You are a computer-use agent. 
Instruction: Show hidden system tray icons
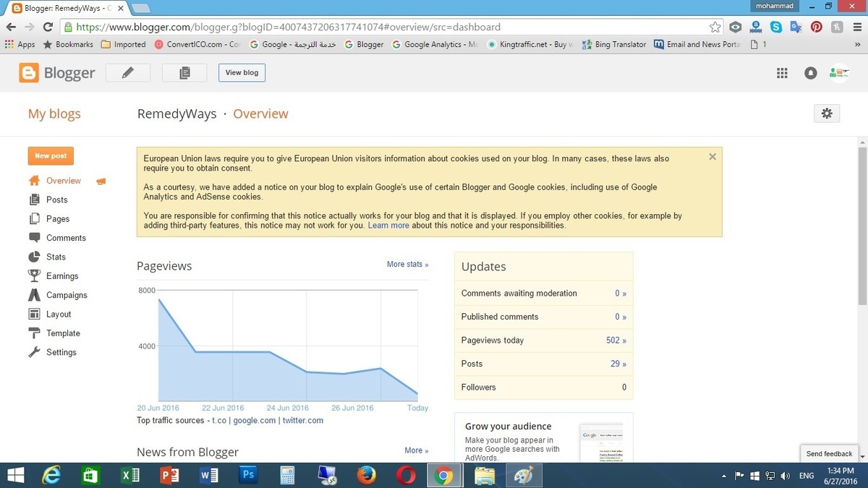(x=724, y=476)
